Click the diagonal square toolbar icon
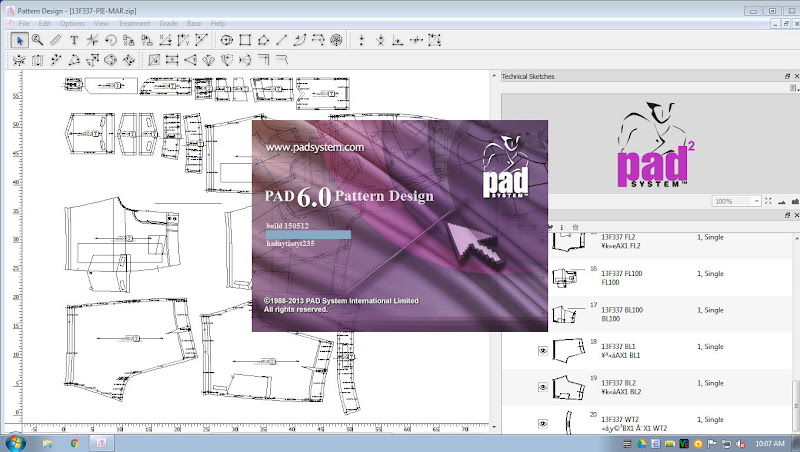This screenshot has height=452, width=800. (x=154, y=60)
